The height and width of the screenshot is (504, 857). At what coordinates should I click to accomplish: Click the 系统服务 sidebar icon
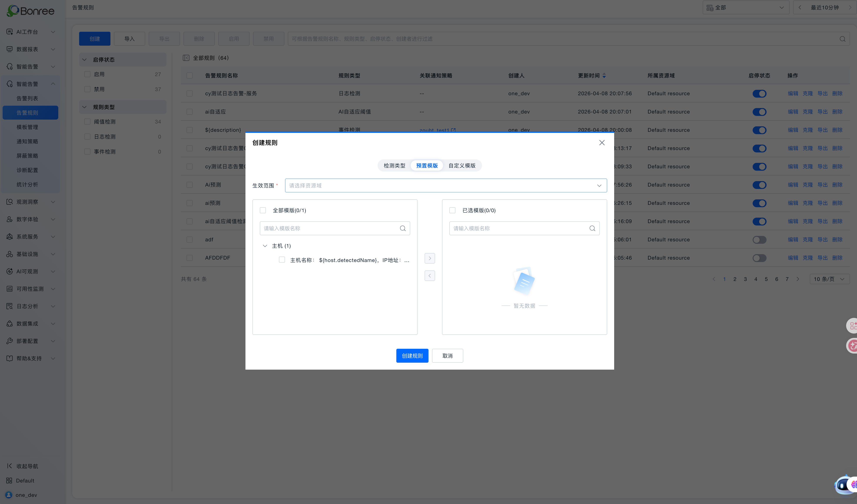[10, 236]
